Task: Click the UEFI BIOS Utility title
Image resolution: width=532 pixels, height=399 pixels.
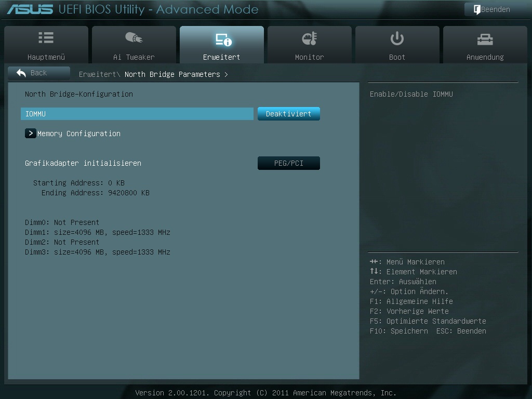Action: pyautogui.click(x=158, y=9)
